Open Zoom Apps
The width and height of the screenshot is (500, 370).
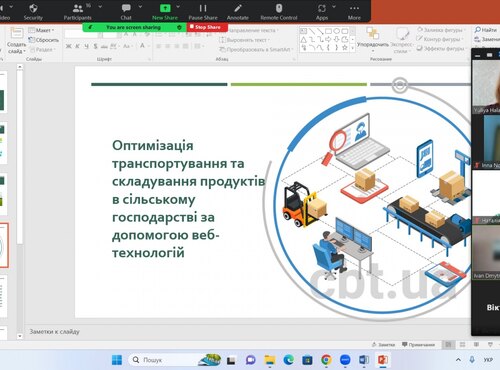pyautogui.click(x=322, y=12)
